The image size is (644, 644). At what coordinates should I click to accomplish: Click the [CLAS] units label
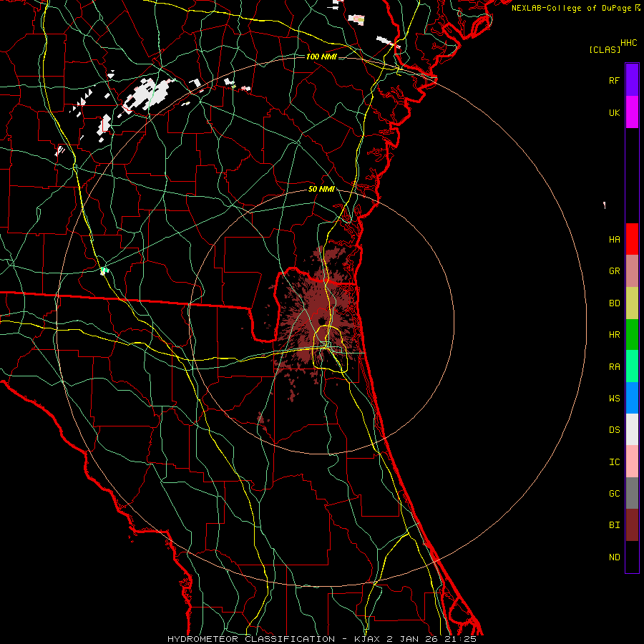point(605,49)
